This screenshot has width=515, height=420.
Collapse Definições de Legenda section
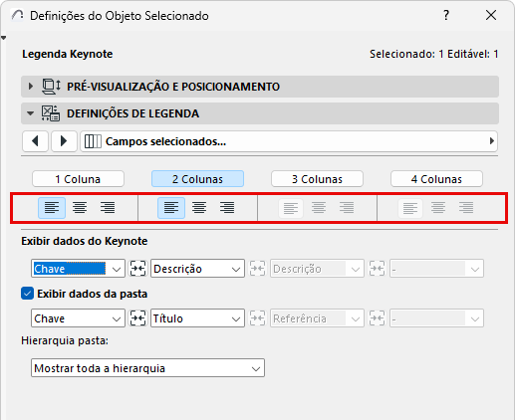tap(30, 113)
